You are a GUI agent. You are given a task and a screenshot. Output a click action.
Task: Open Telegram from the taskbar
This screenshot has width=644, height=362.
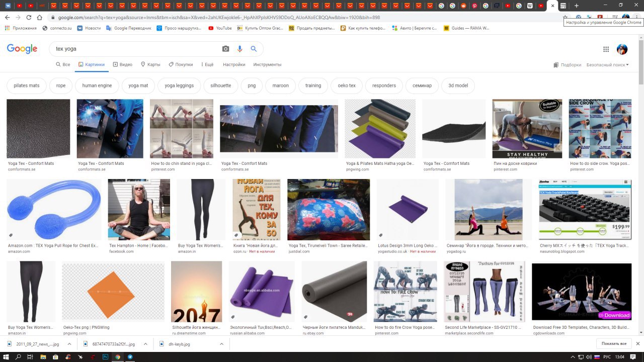[130, 357]
